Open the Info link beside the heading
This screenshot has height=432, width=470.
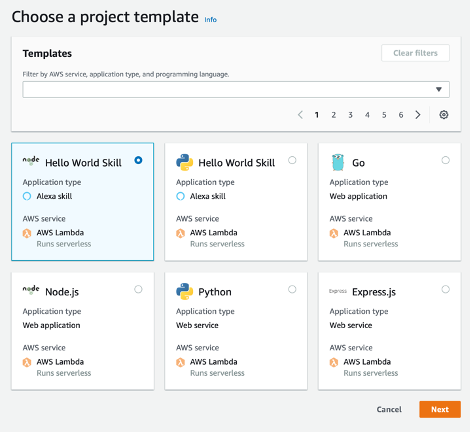pyautogui.click(x=210, y=20)
